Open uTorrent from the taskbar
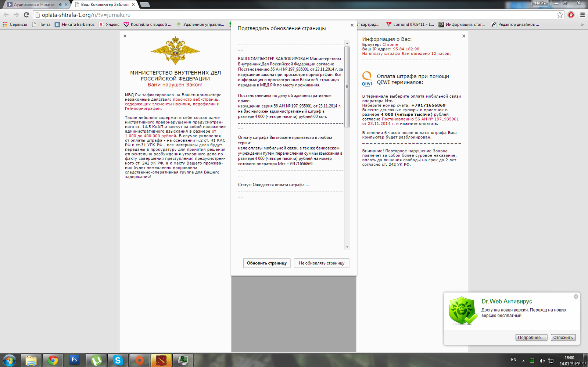 click(96, 360)
